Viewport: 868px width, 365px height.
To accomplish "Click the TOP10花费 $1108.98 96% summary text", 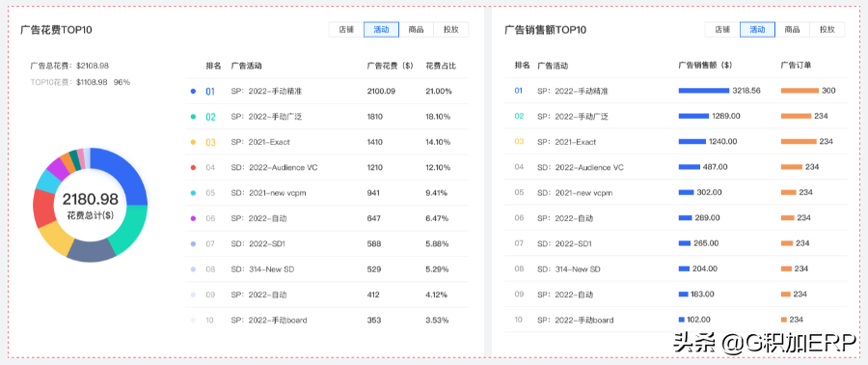I will pos(80,82).
